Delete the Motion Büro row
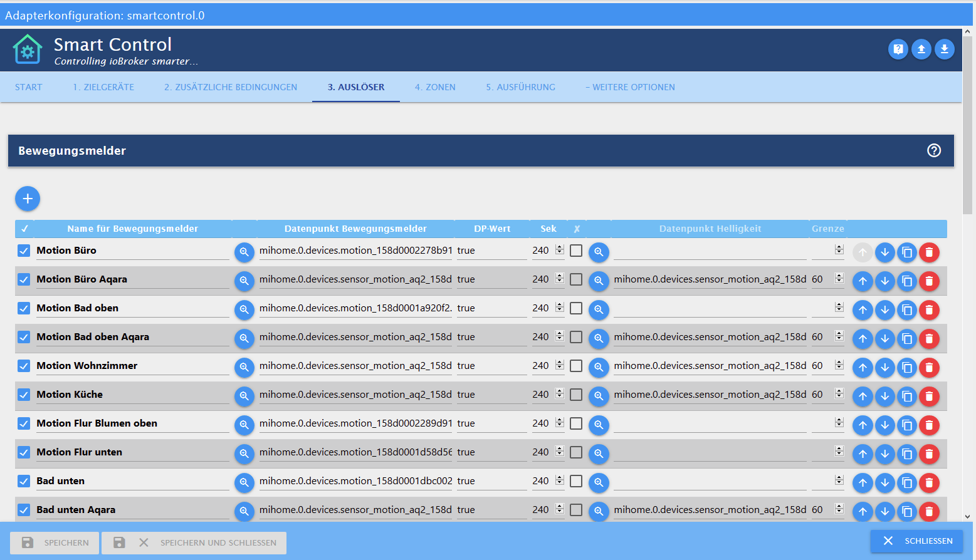Screen dimensions: 976x560 [929, 252]
